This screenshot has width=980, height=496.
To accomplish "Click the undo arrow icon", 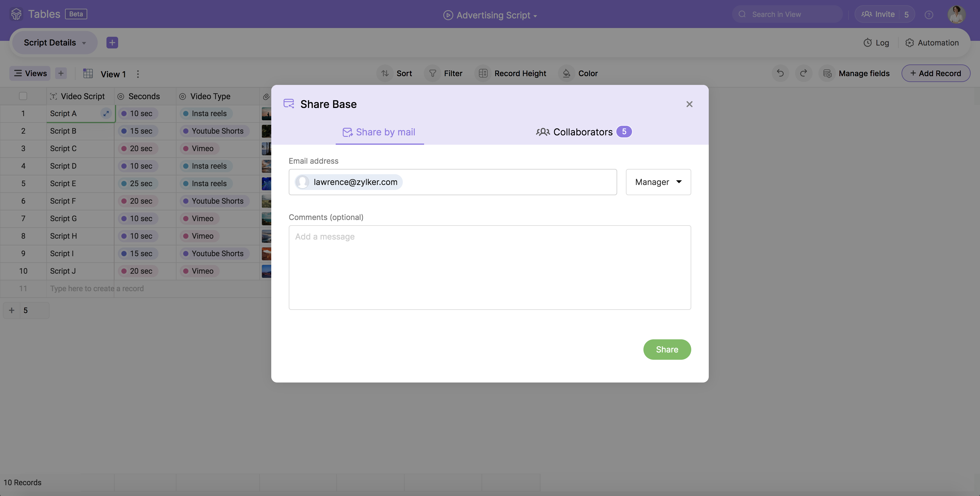I will point(780,73).
